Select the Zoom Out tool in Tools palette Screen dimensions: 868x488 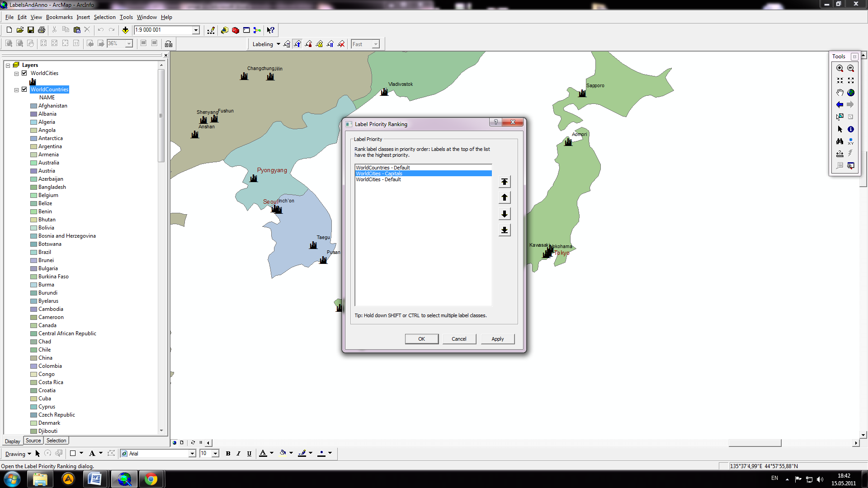[850, 68]
